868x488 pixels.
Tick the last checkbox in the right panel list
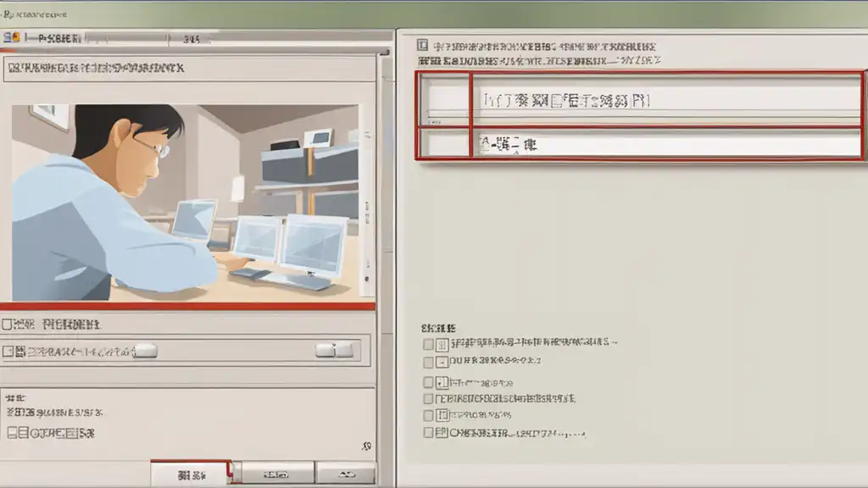428,432
